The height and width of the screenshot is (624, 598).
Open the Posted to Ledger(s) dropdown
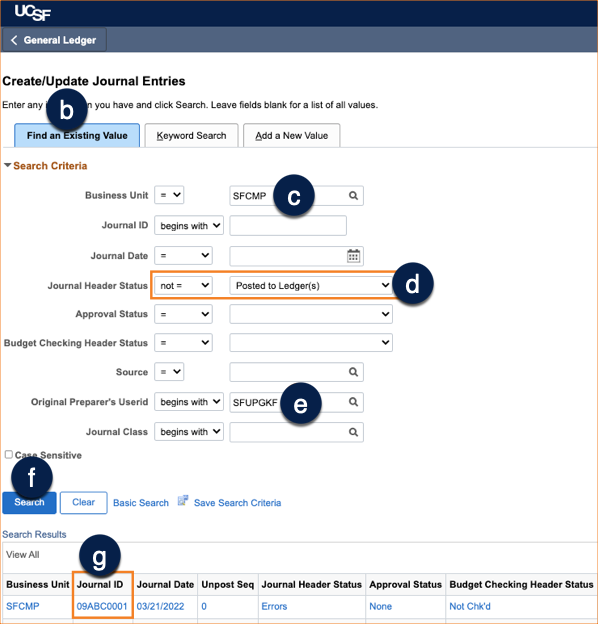[x=311, y=285]
